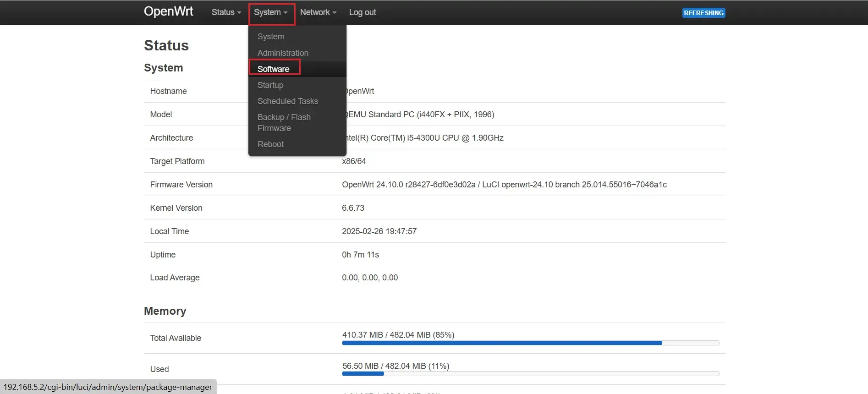Expand the Network dropdown menu
The height and width of the screenshot is (394, 868).
(318, 12)
